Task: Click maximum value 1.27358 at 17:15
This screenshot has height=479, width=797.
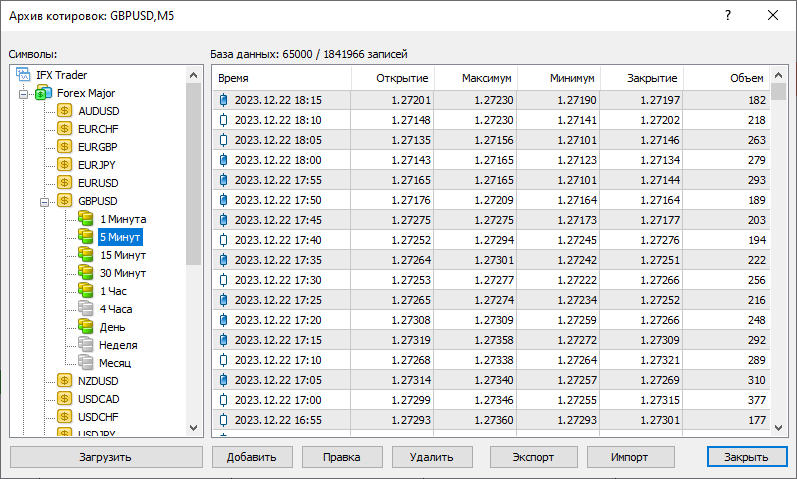Action: coord(494,340)
